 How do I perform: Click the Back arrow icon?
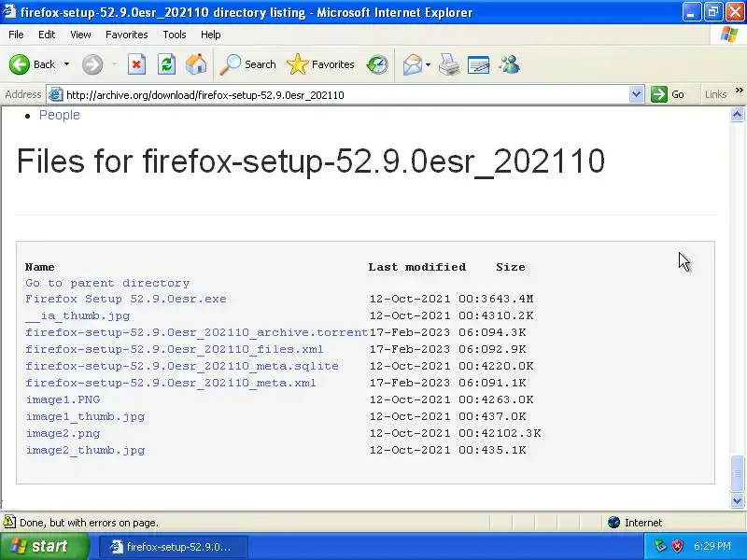[x=19, y=64]
